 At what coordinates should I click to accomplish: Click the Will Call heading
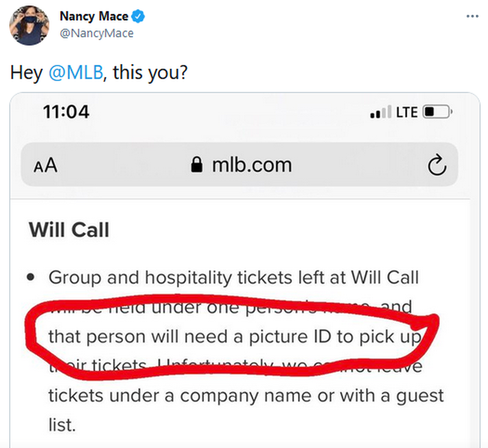tap(69, 230)
